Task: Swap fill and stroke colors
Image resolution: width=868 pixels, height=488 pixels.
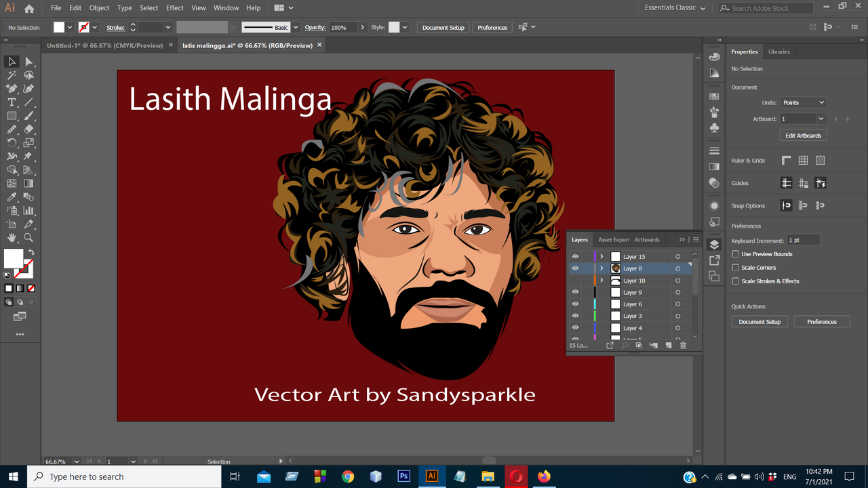Action: [x=31, y=252]
